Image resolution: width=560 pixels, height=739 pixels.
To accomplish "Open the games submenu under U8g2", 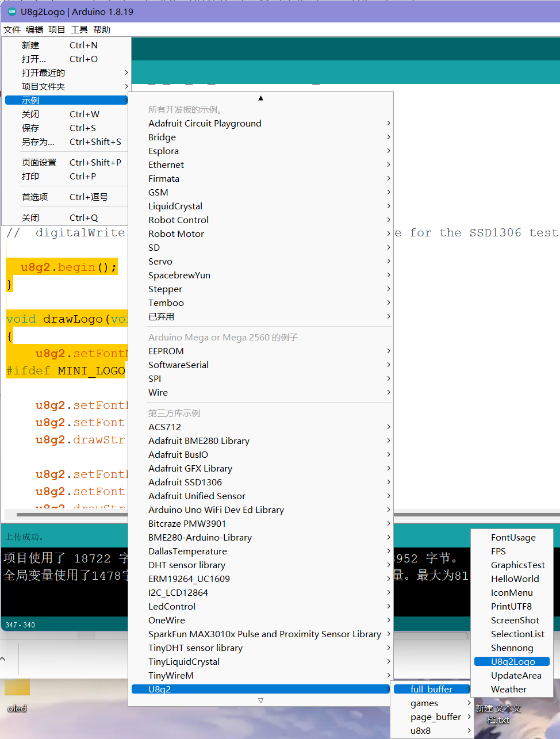I will point(432,703).
